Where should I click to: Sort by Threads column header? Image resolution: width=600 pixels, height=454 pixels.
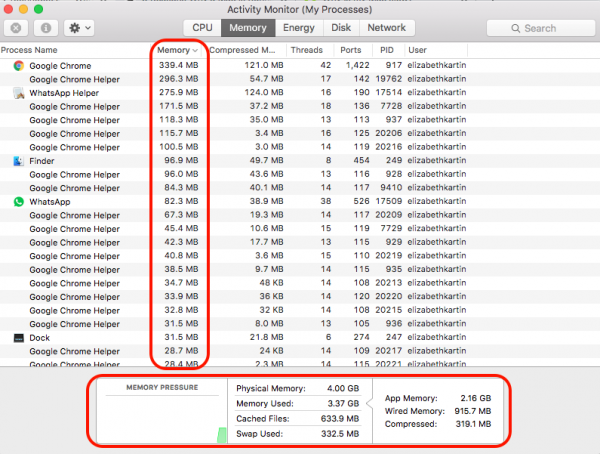click(x=307, y=50)
